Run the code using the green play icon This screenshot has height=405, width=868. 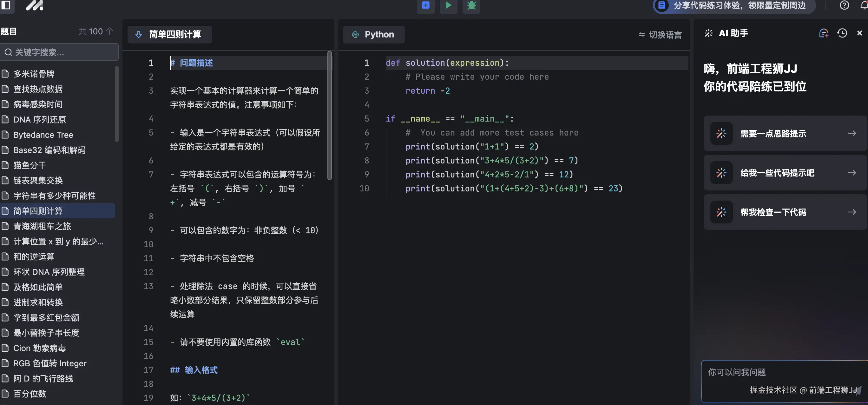(x=448, y=5)
